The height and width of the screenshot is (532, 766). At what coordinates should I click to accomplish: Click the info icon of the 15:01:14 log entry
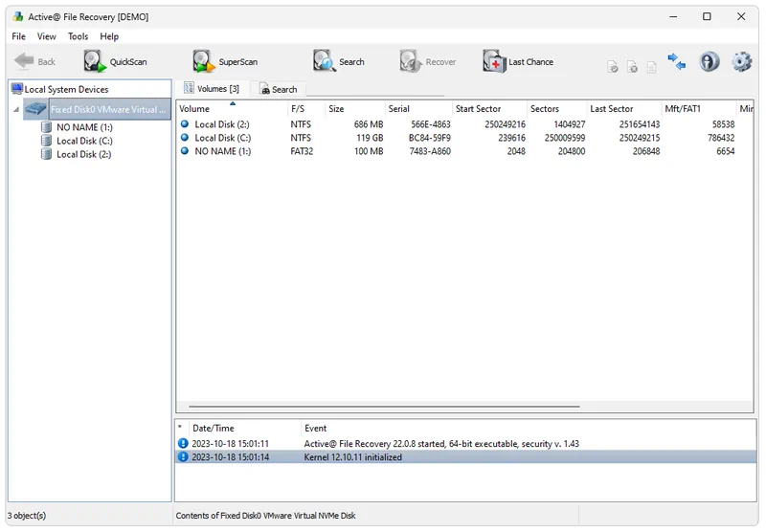click(183, 457)
